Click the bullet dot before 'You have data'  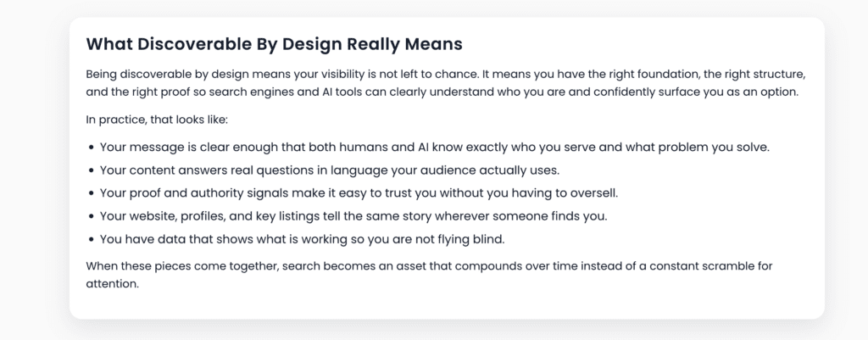pyautogui.click(x=91, y=239)
